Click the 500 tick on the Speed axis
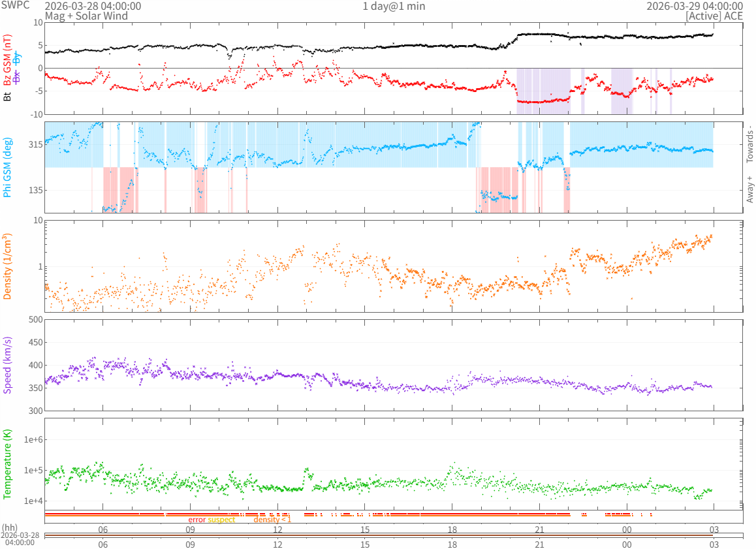 36,319
